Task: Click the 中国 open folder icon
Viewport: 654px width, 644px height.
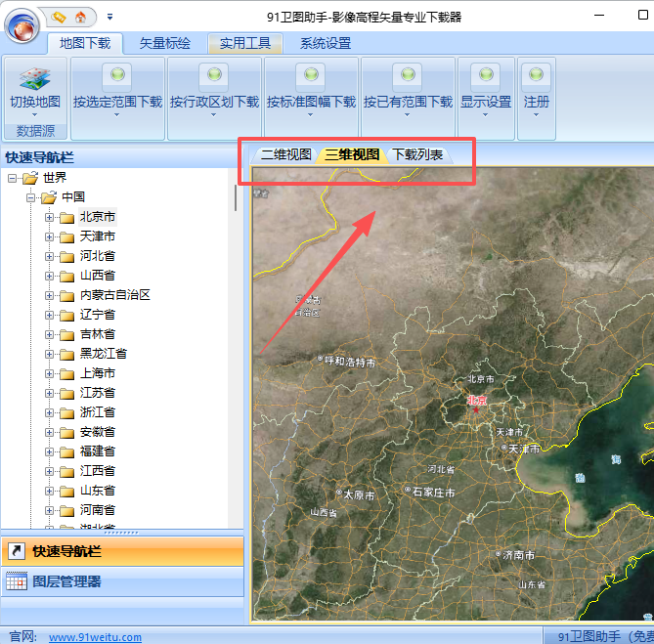Action: coord(49,197)
